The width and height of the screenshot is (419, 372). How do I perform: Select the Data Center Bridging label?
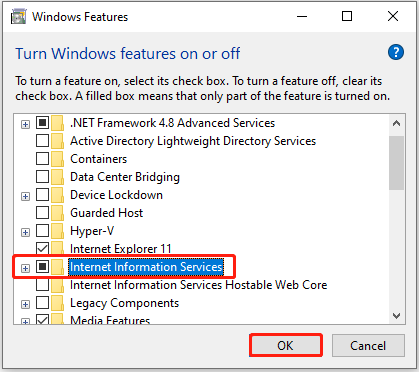(x=125, y=177)
